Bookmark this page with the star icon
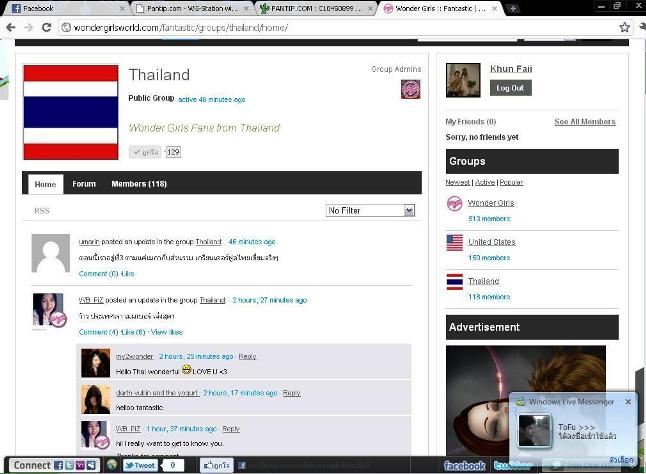The width and height of the screenshot is (646, 474). pyautogui.click(x=625, y=28)
